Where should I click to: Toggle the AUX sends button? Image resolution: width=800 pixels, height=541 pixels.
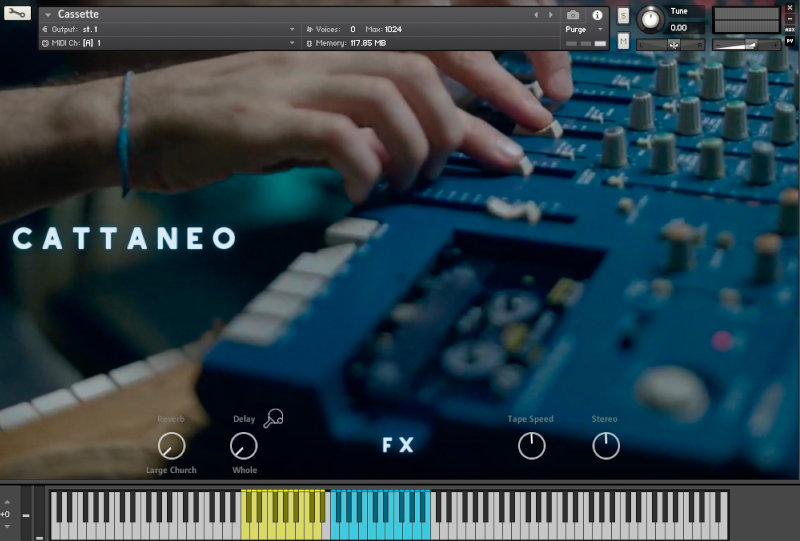pos(790,30)
